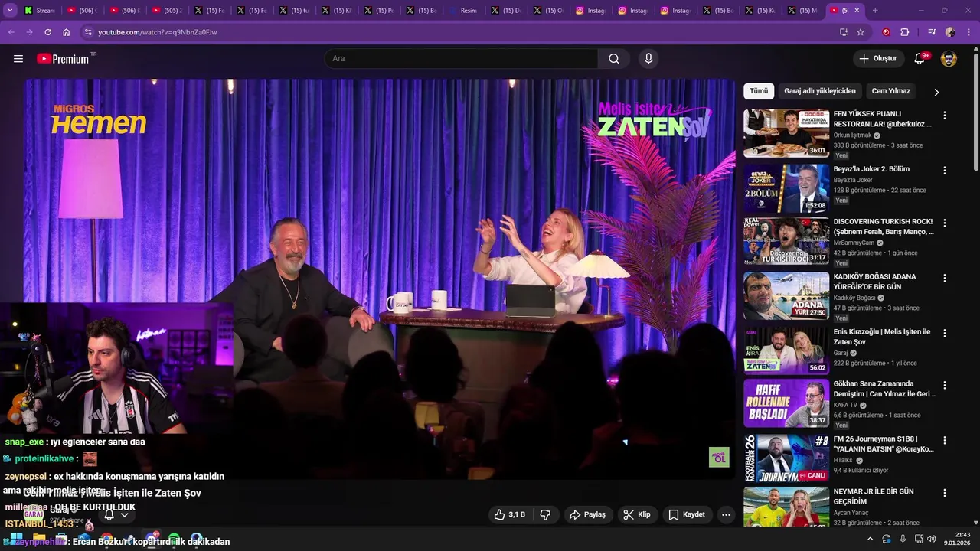This screenshot has height=551, width=980.
Task: Click the search magnifier button
Action: tap(614, 59)
